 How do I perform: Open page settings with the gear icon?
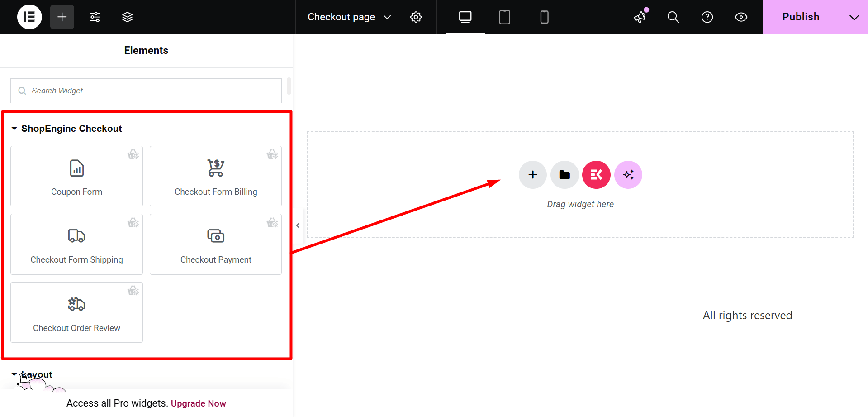(x=416, y=17)
